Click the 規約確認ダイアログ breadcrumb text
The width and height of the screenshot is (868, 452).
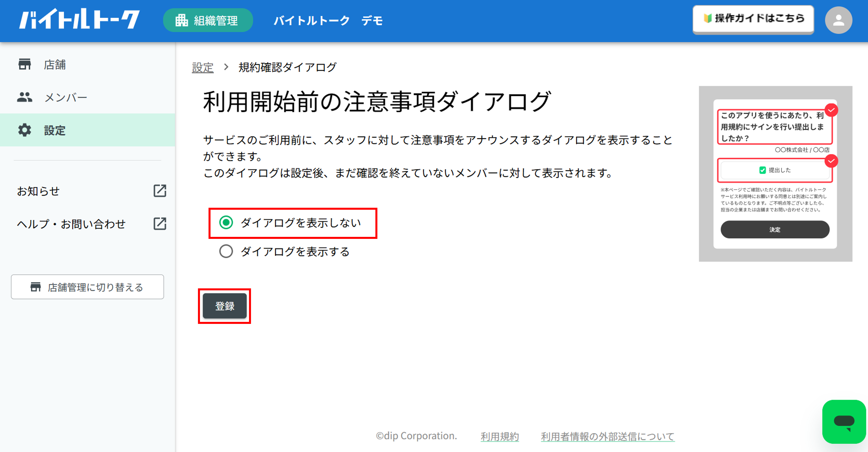click(287, 67)
